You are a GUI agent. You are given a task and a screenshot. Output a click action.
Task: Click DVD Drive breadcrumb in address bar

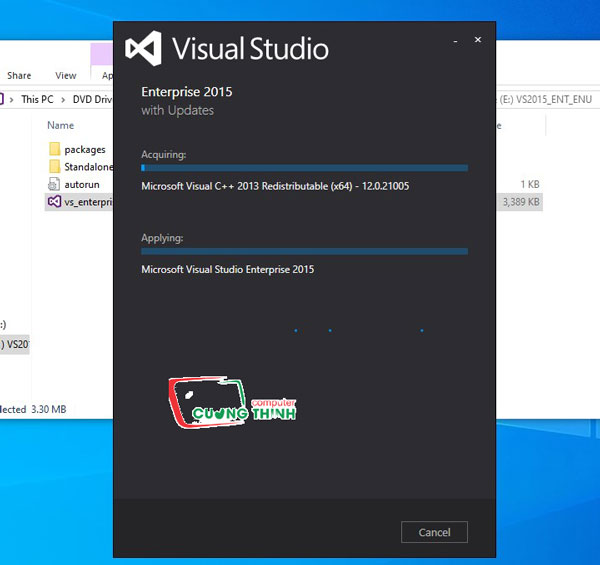pos(93,99)
